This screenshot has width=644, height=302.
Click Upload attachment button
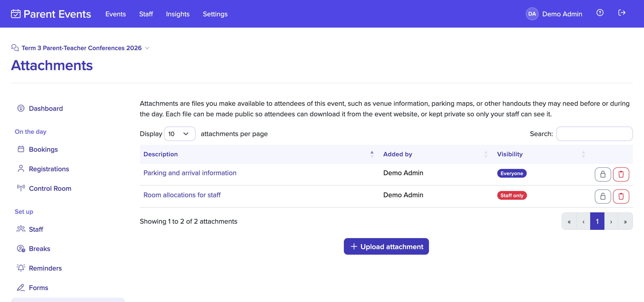tap(386, 246)
